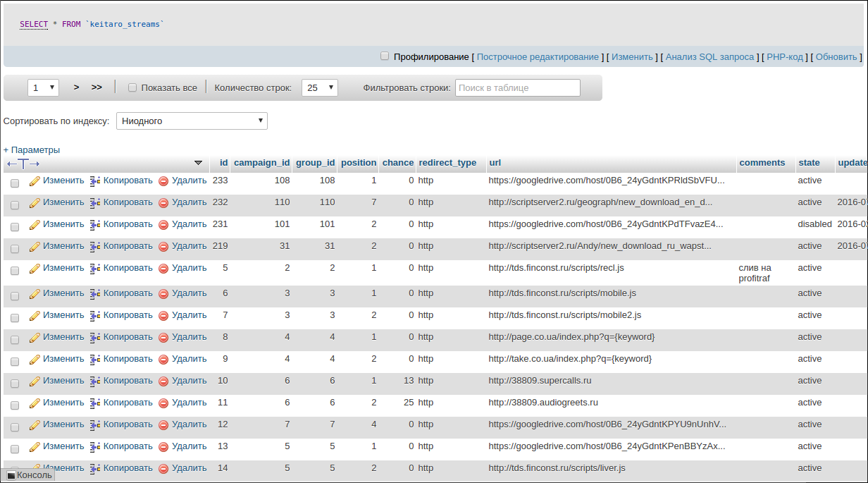Tick the Показать все checkbox
868x483 pixels.
[132, 88]
